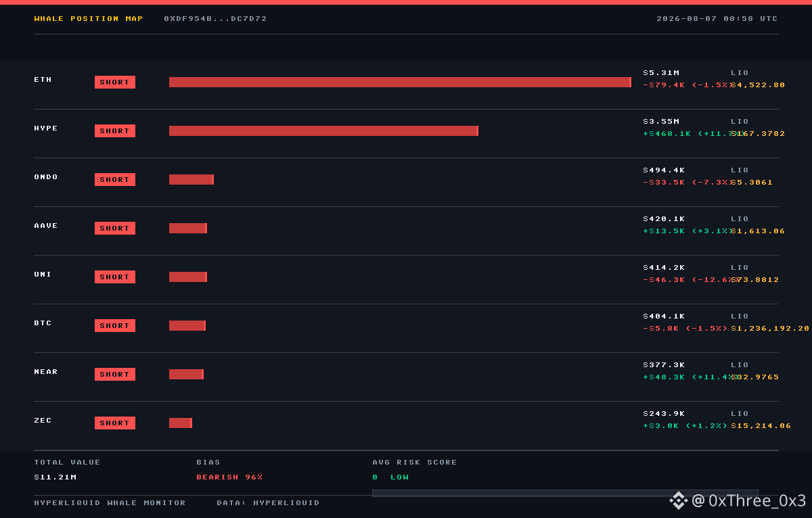Click the SHORT badge in the HYPE row
The height and width of the screenshot is (518, 812).
pos(115,131)
